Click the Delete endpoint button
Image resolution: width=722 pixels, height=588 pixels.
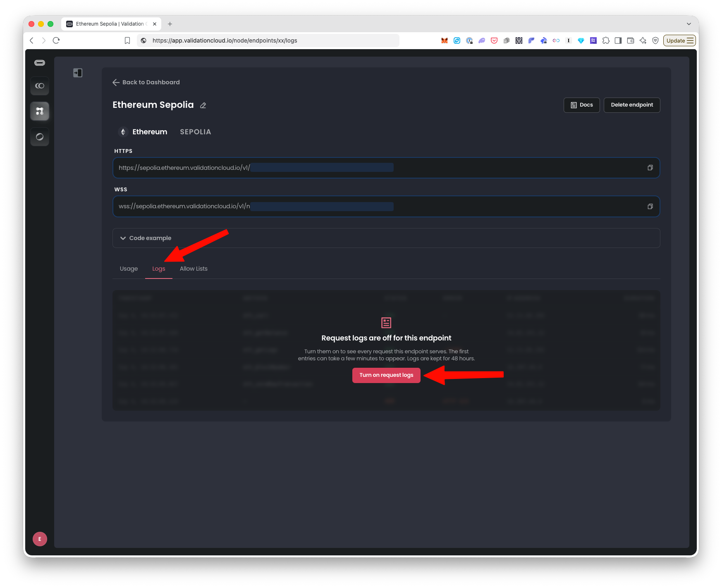[x=632, y=105]
